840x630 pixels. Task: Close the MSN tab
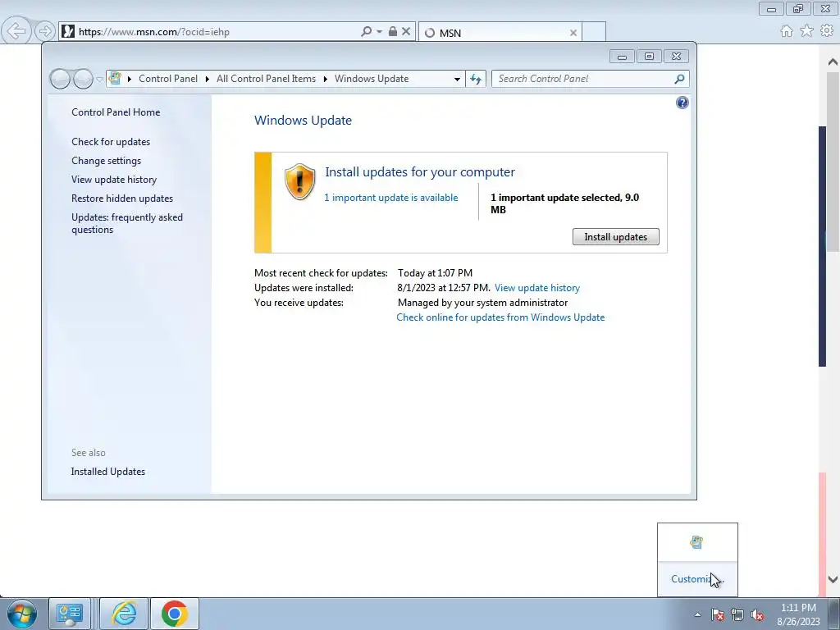[x=573, y=33]
